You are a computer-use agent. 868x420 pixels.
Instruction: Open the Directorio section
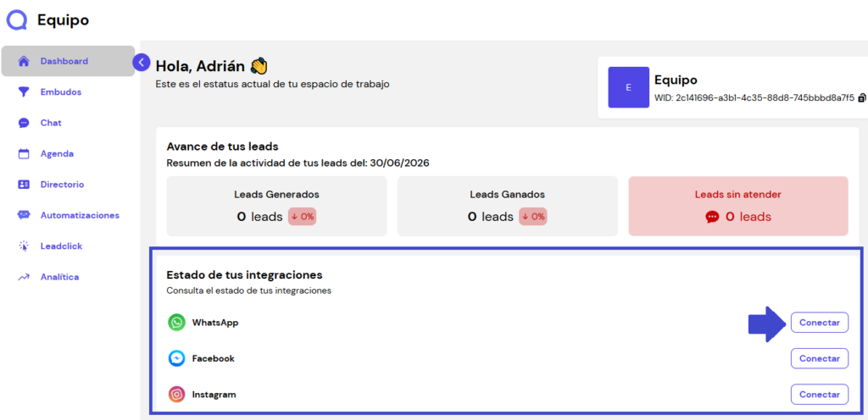[x=62, y=185]
